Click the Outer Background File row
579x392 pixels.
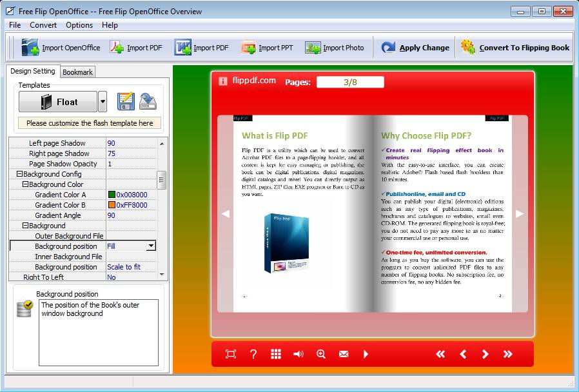83,236
